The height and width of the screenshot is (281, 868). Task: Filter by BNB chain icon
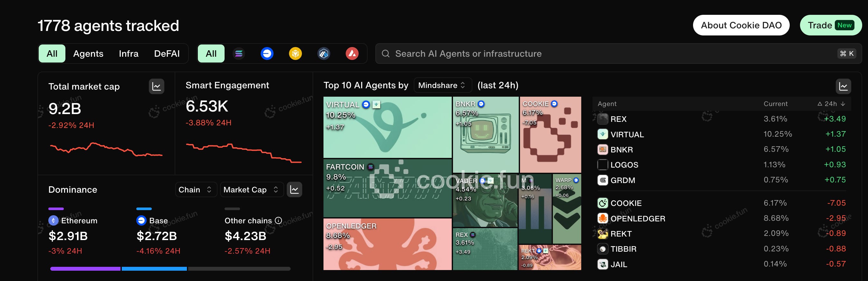[x=295, y=53]
